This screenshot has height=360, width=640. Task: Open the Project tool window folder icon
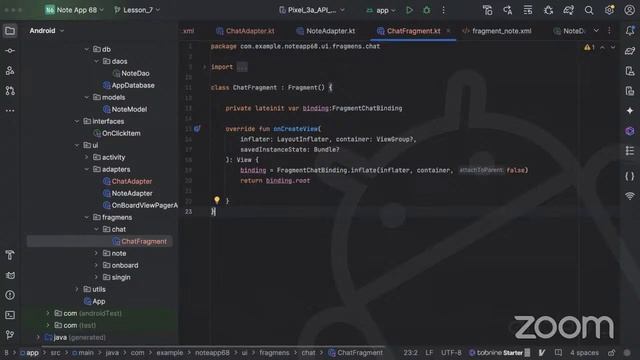pyautogui.click(x=10, y=31)
